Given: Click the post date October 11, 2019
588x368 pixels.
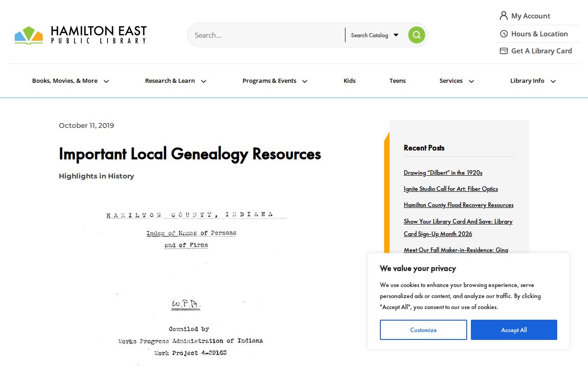Looking at the screenshot, I should click(86, 126).
